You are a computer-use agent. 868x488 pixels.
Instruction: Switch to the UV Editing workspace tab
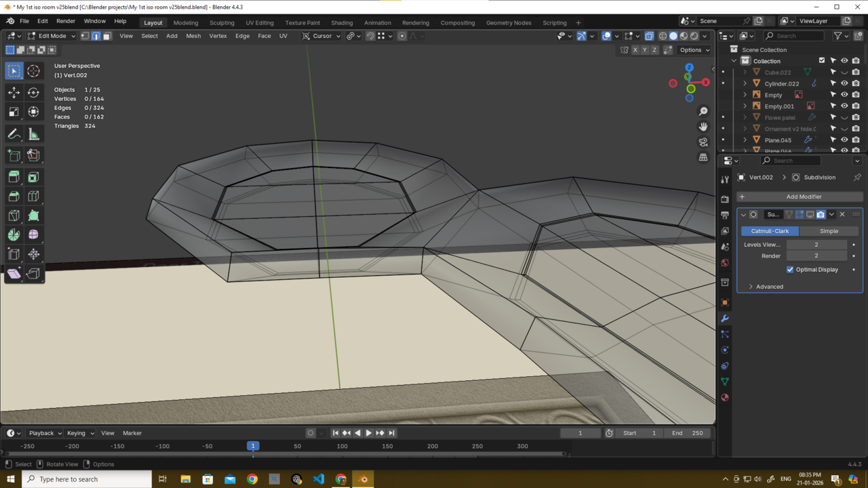tap(260, 22)
